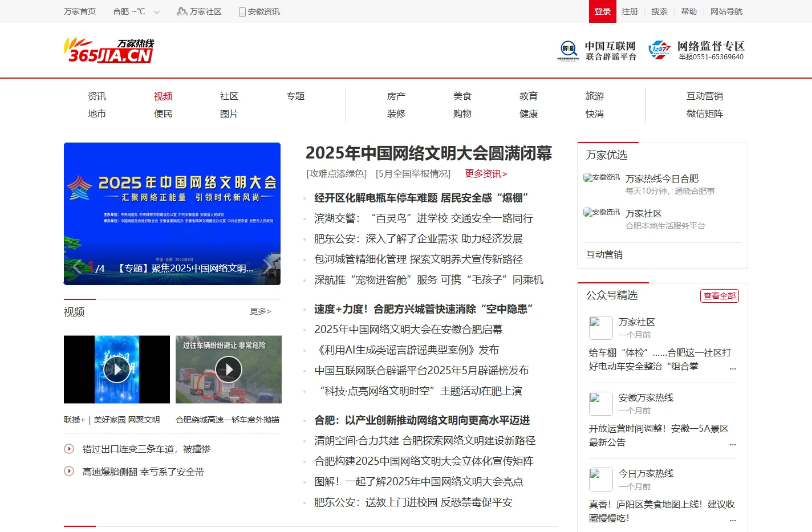Open the 帮助 link
Image resolution: width=812 pixels, height=532 pixels.
point(689,11)
